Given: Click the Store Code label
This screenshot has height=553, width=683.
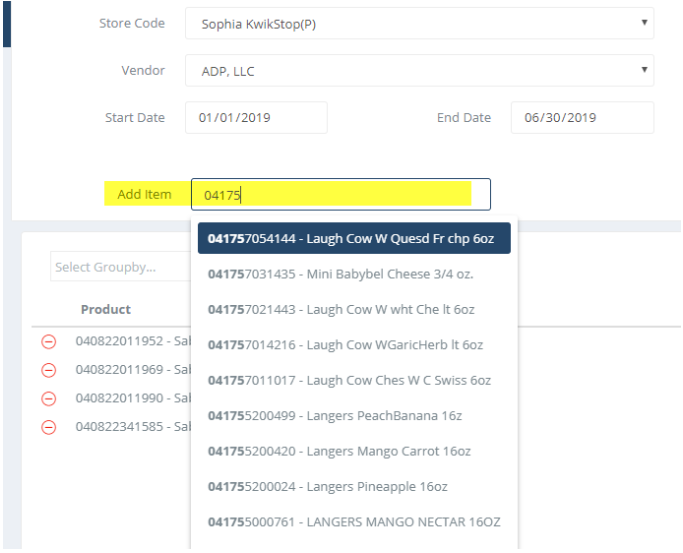Looking at the screenshot, I should pyautogui.click(x=132, y=23).
